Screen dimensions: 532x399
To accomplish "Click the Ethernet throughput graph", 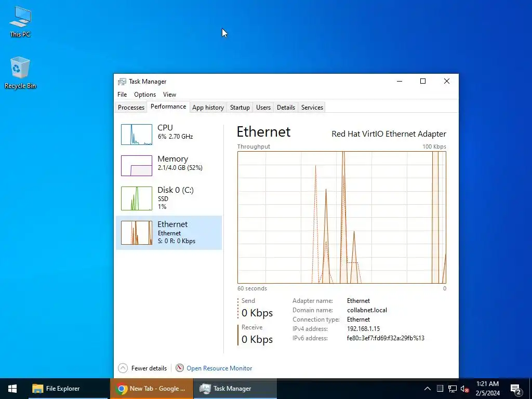I will [342, 218].
